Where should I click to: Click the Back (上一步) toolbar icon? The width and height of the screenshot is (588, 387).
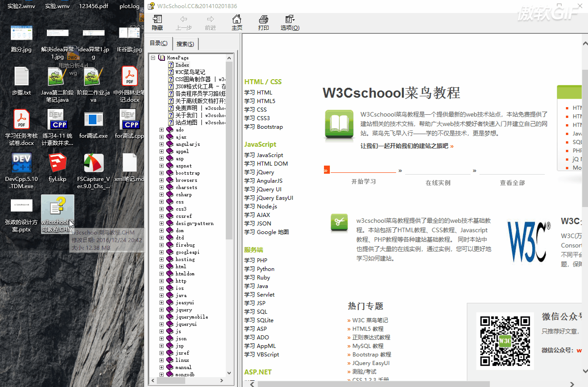[184, 22]
